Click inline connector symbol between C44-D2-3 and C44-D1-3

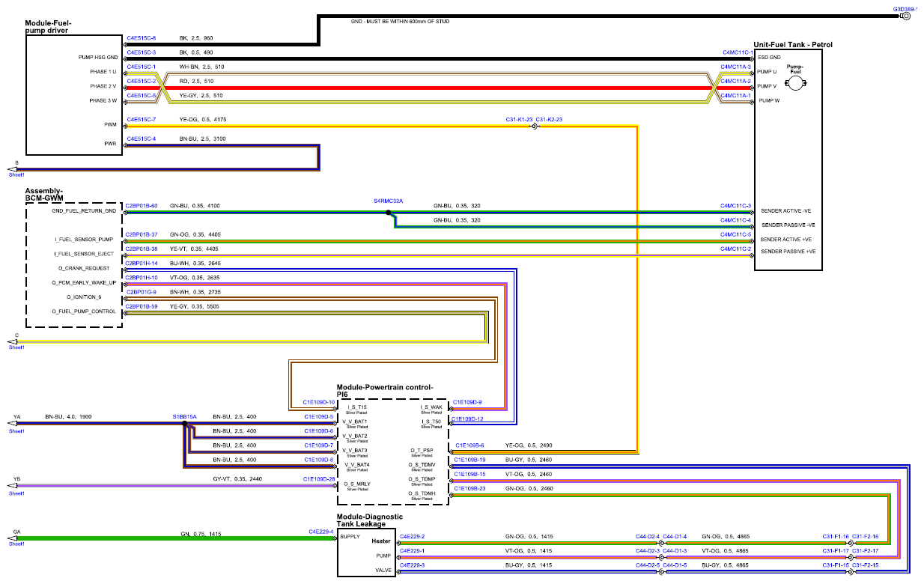coord(661,558)
